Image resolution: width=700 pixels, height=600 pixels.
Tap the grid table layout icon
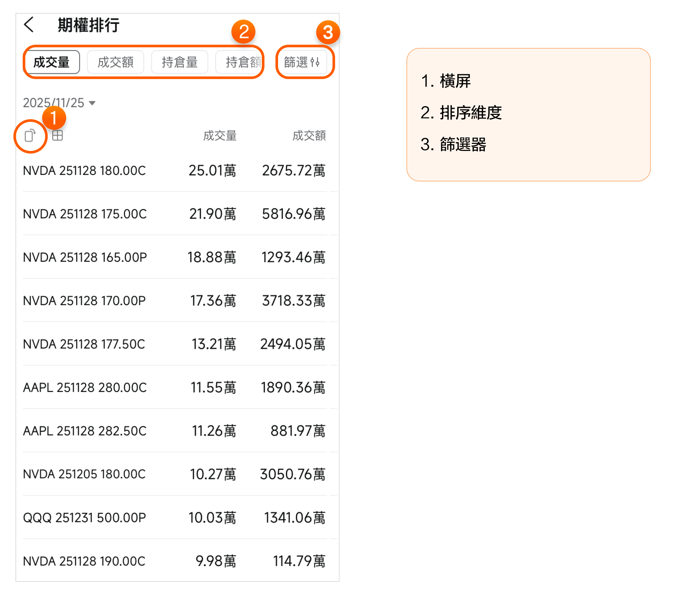coord(57,135)
